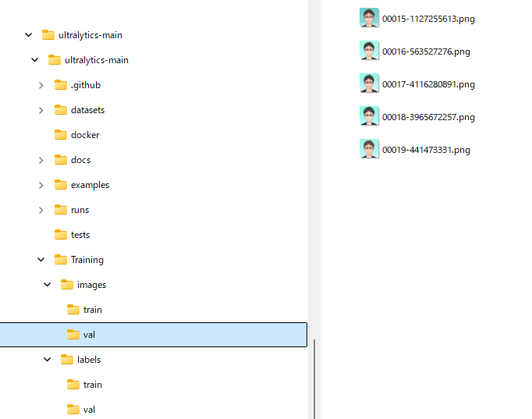This screenshot has width=532, height=419.
Task: Collapse the top ultralytics-main folder chevron
Action: tap(29, 35)
